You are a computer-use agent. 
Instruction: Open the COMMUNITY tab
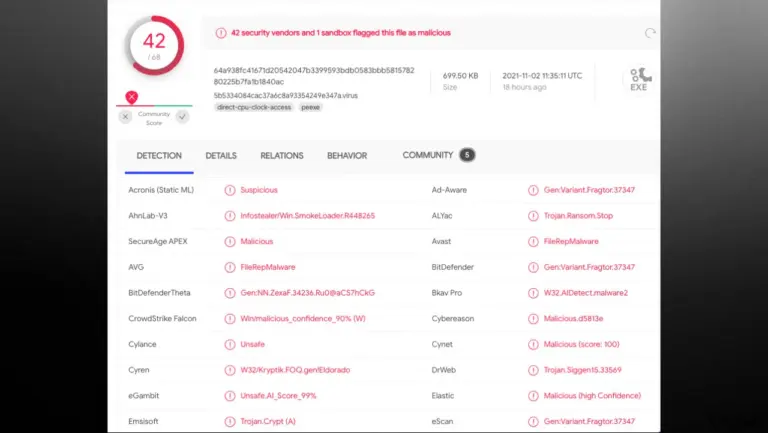tap(428, 155)
